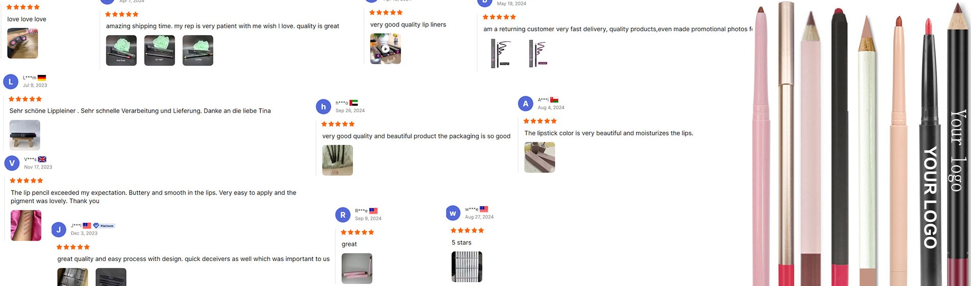Click the UK flag next to V***s
The image size is (980, 286).
42,159
